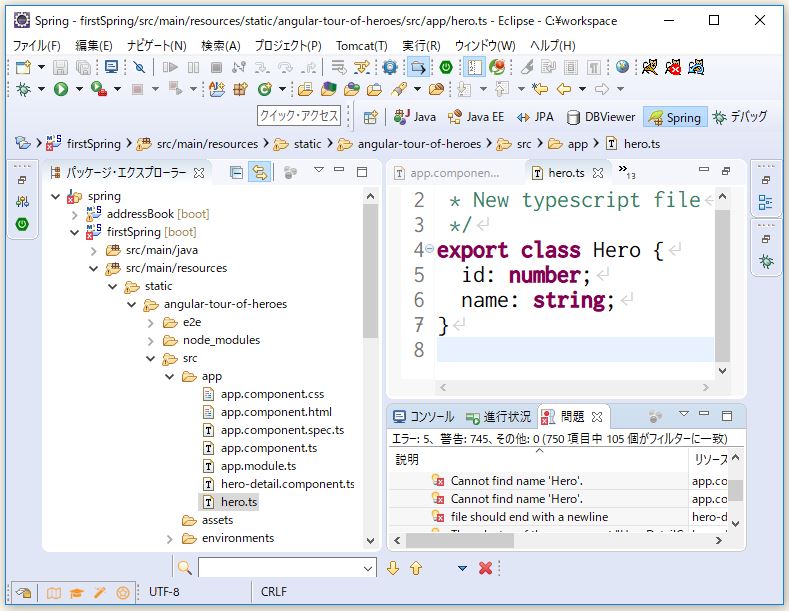Screen dimensions: 789x611
Task: Open the web browser globe icon
Action: (622, 67)
